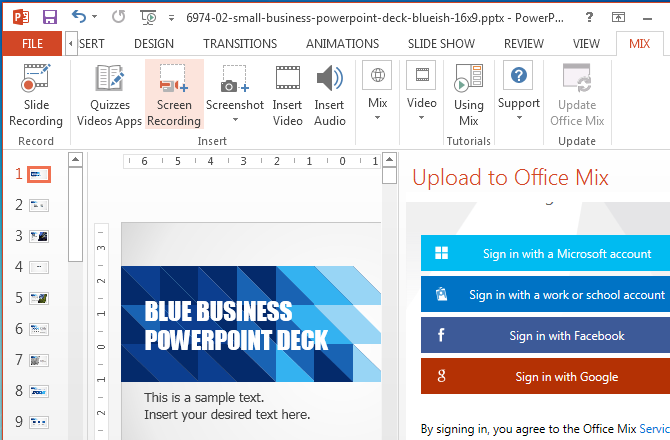This screenshot has width=670, height=440.
Task: Click the sample text placeholder on slide
Action: point(227,406)
